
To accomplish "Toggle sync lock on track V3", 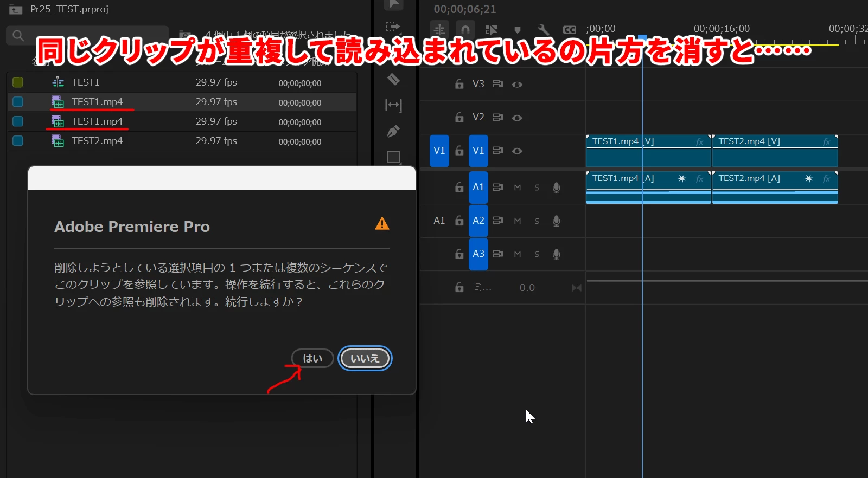I will (497, 84).
